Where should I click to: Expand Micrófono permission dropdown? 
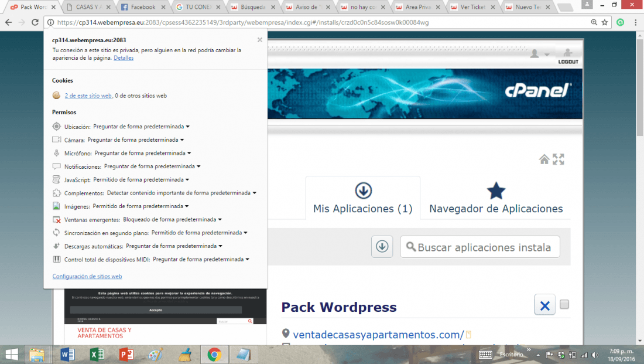143,153
